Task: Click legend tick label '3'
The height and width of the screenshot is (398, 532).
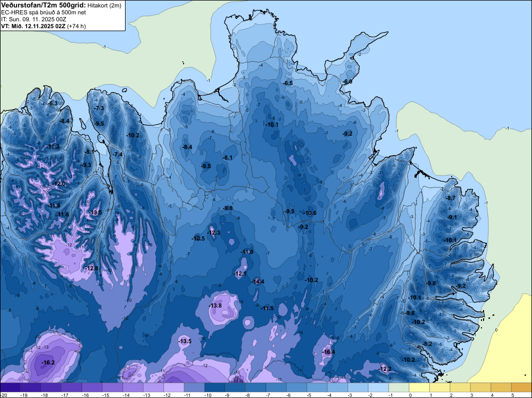Action: pos(471,395)
